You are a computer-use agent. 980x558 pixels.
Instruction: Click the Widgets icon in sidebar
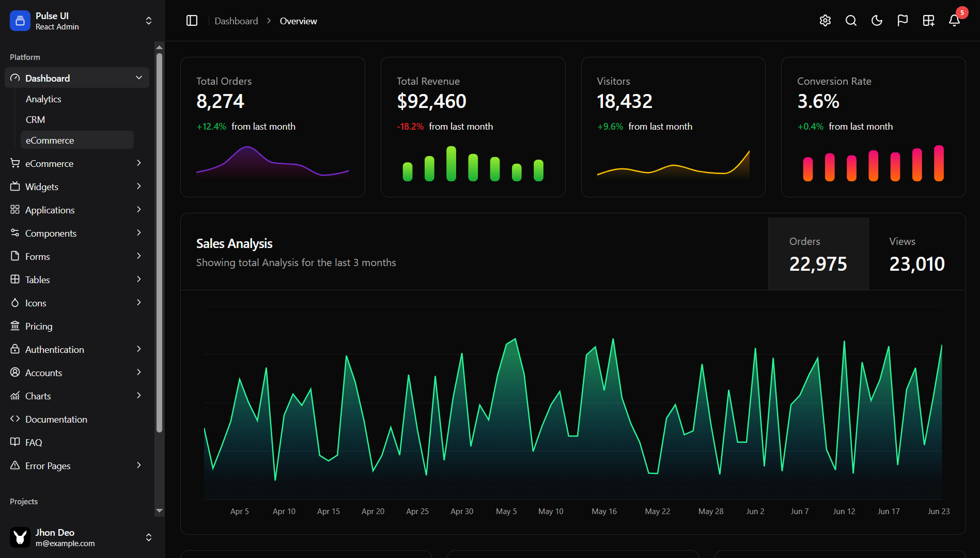pyautogui.click(x=15, y=187)
